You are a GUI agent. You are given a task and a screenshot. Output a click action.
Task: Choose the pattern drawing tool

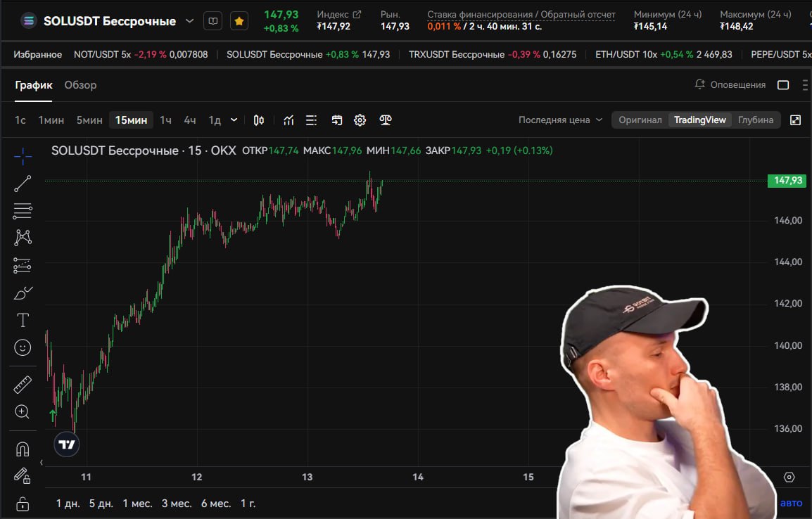[23, 238]
